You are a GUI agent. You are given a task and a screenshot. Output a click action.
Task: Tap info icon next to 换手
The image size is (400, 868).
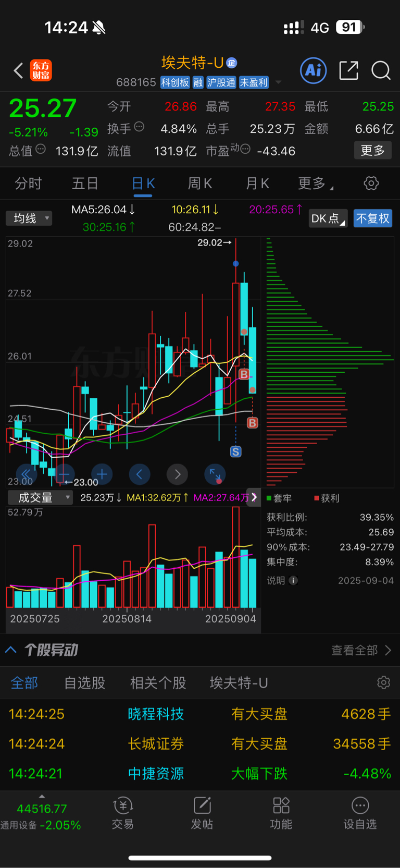pyautogui.click(x=139, y=127)
